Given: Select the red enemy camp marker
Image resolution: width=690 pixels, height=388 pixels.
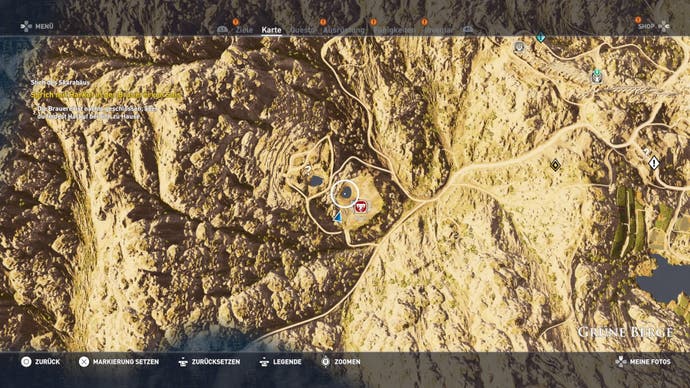Looking at the screenshot, I should click(x=361, y=206).
